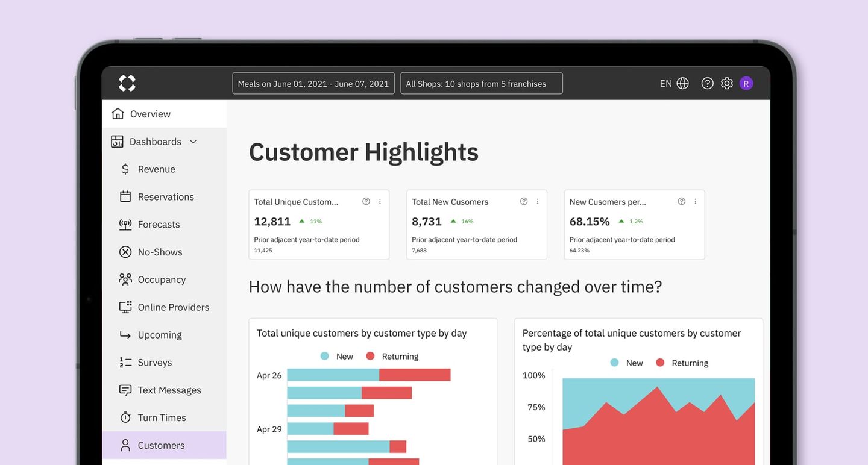Screen dimensions: 868x465
Task: Show help for Total New Customers card
Action: tap(524, 201)
